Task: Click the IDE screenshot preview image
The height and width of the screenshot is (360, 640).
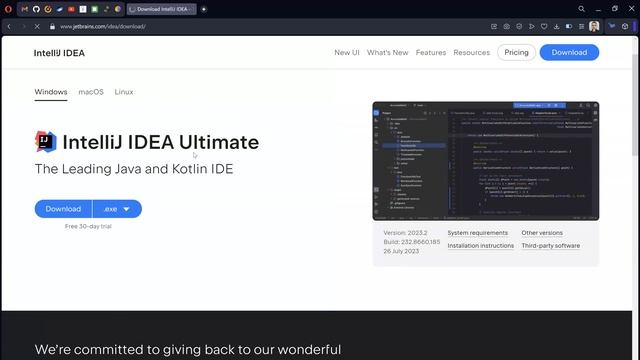Action: (486, 161)
